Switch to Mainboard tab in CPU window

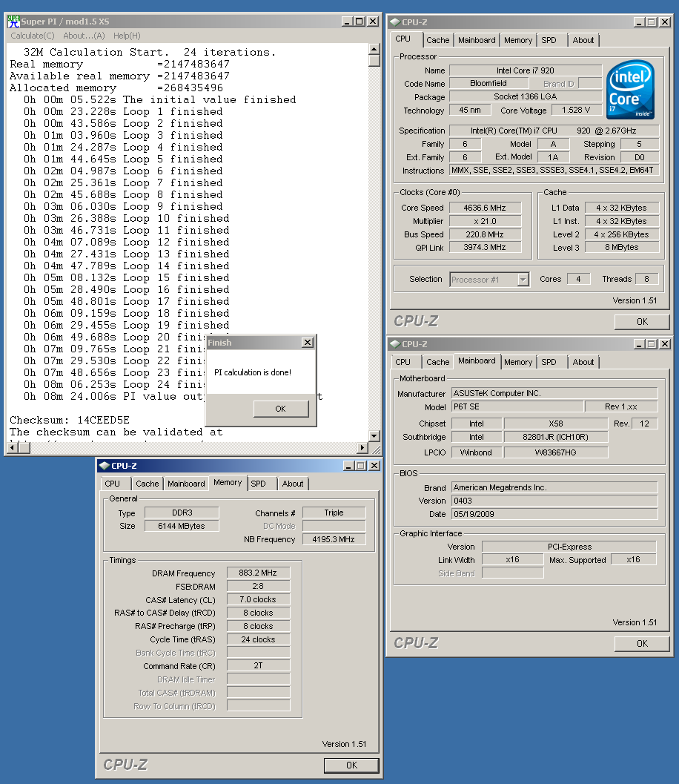pyautogui.click(x=477, y=41)
